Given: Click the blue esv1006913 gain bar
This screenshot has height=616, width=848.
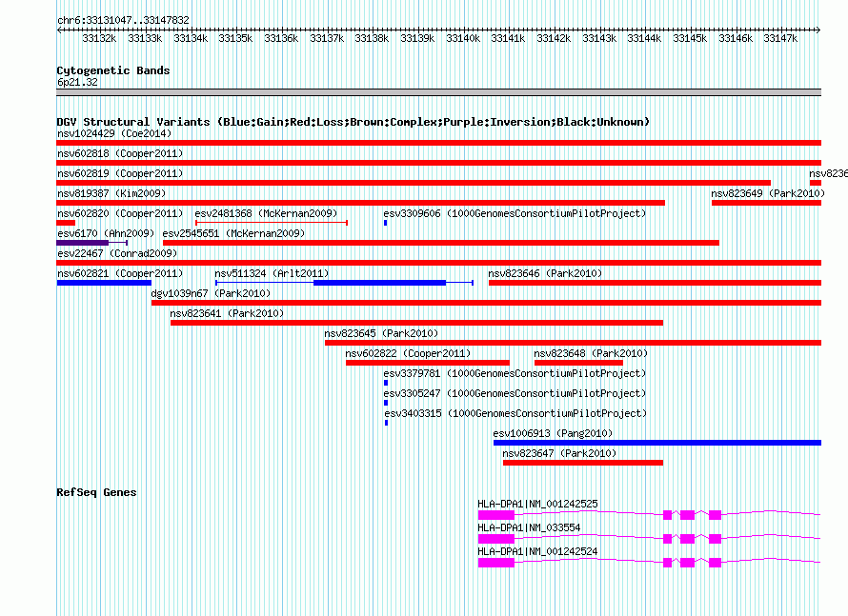Looking at the screenshot, I should point(657,443).
